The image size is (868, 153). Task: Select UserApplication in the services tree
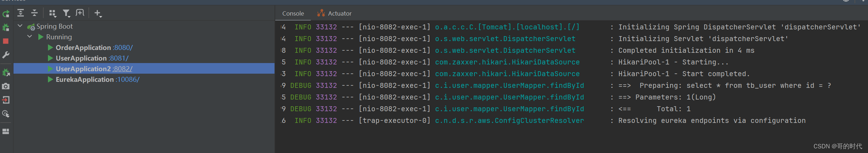pos(81,58)
